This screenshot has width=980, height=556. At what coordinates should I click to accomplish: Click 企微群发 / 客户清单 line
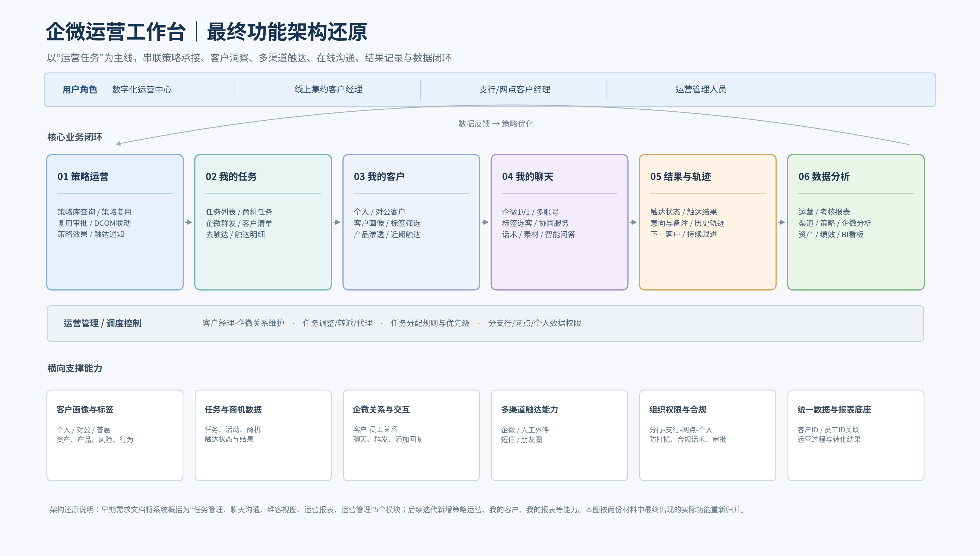pyautogui.click(x=239, y=223)
